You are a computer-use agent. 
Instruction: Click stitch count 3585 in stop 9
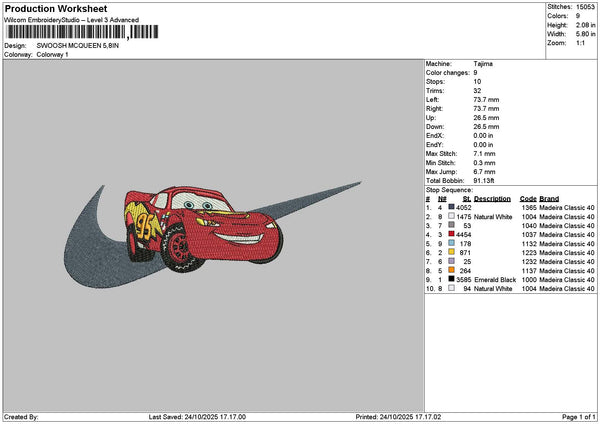click(x=464, y=280)
